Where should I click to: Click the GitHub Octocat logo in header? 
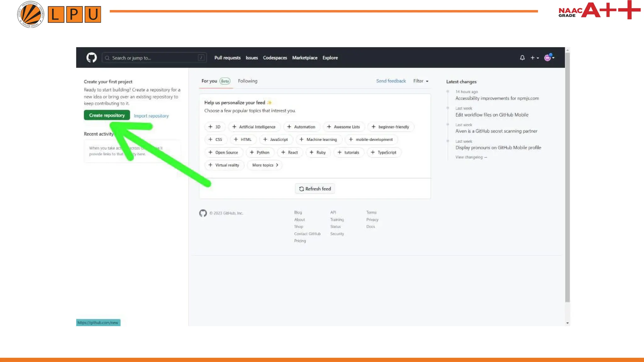[92, 58]
